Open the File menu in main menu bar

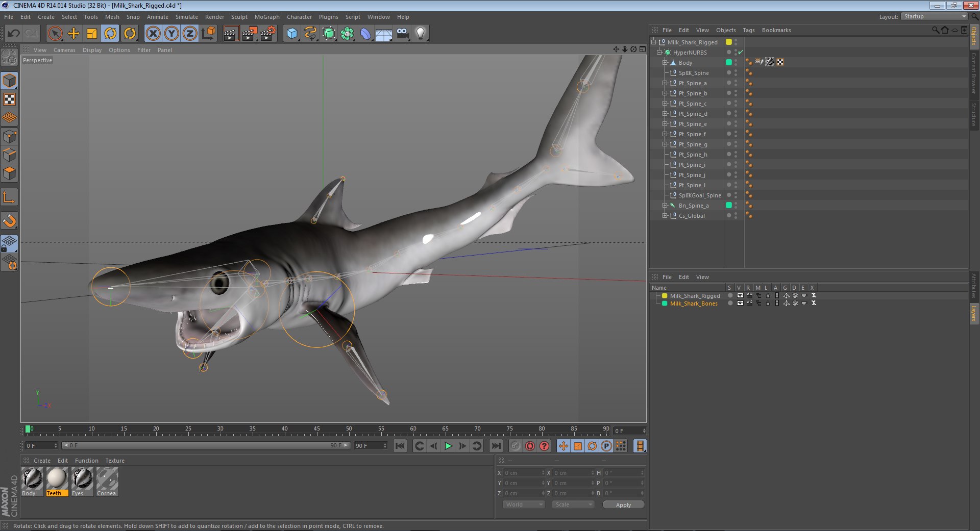(x=9, y=17)
